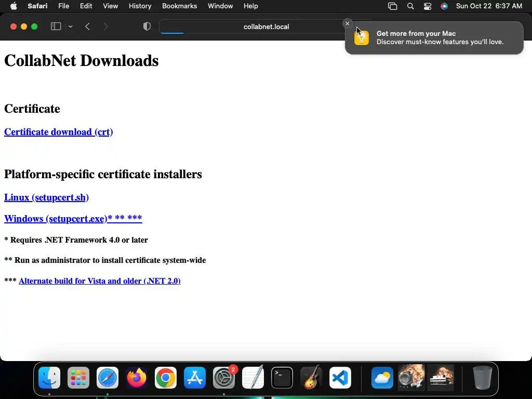Open the Window menu
The width and height of the screenshot is (532, 399).
(220, 6)
